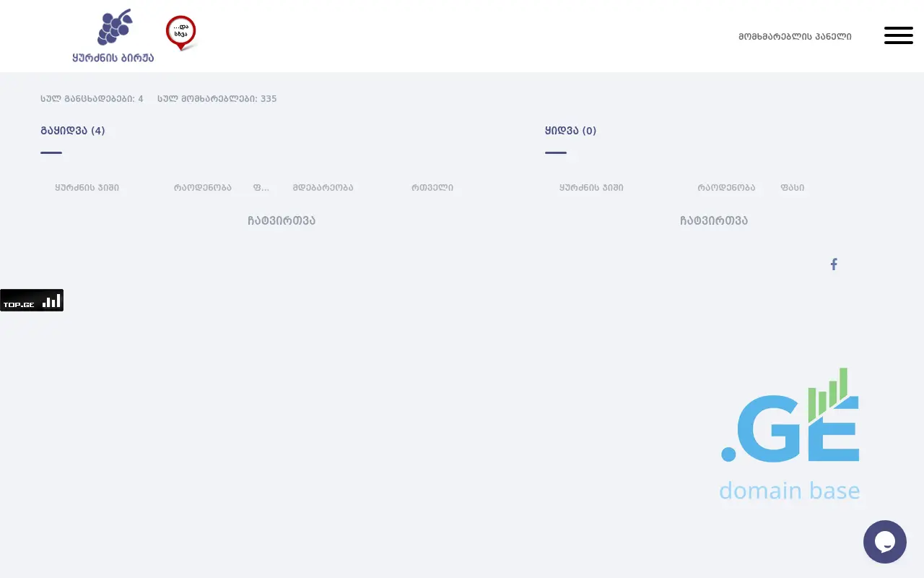Click the TOP.GE counter badge

pyautogui.click(x=32, y=301)
